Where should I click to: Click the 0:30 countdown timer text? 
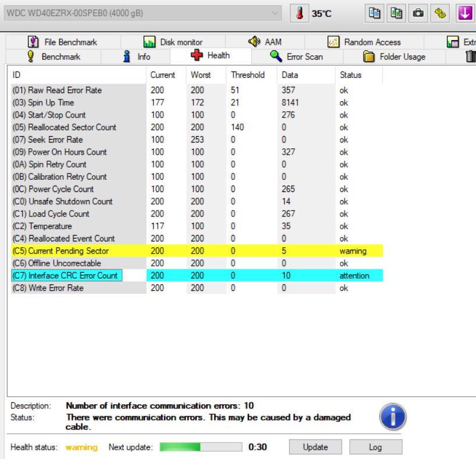click(257, 447)
